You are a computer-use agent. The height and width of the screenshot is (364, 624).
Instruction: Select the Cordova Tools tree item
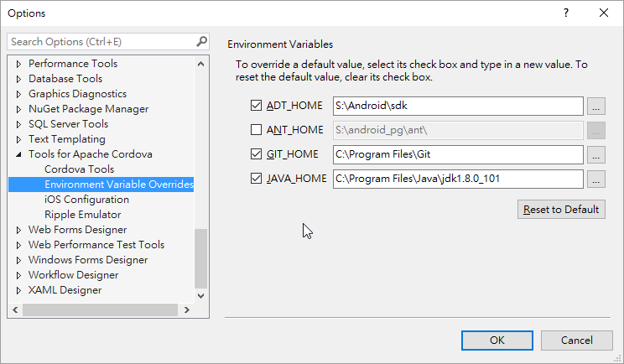pos(79,169)
